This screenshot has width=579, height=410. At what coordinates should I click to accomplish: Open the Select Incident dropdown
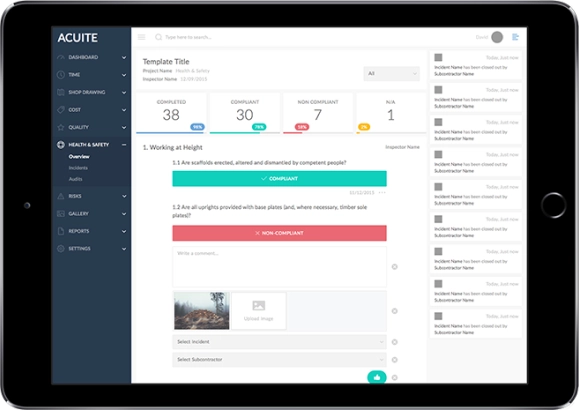coord(279,342)
